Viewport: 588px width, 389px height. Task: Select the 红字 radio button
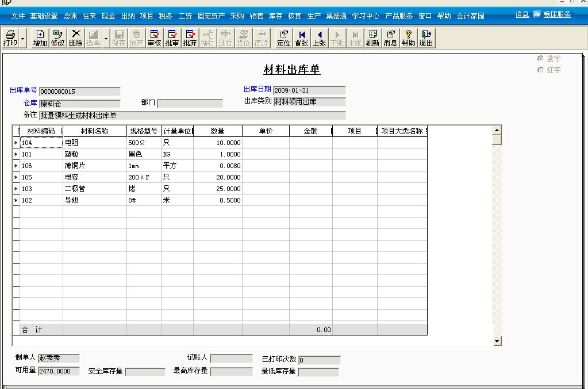pos(540,70)
